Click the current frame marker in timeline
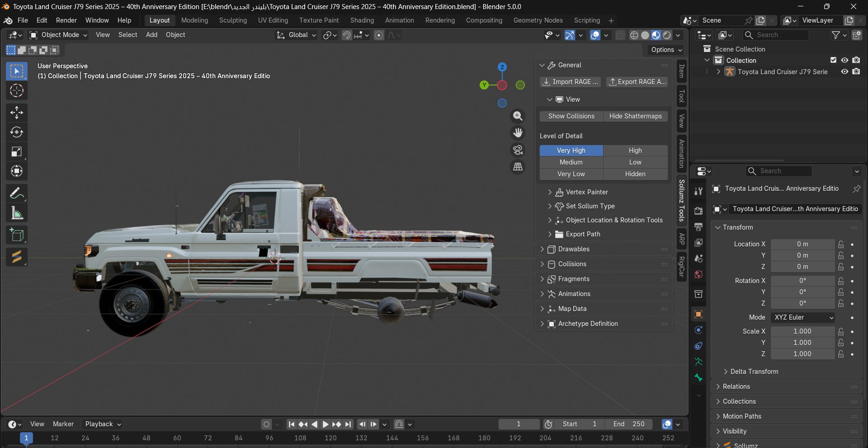The height and width of the screenshot is (448, 868). [x=26, y=438]
